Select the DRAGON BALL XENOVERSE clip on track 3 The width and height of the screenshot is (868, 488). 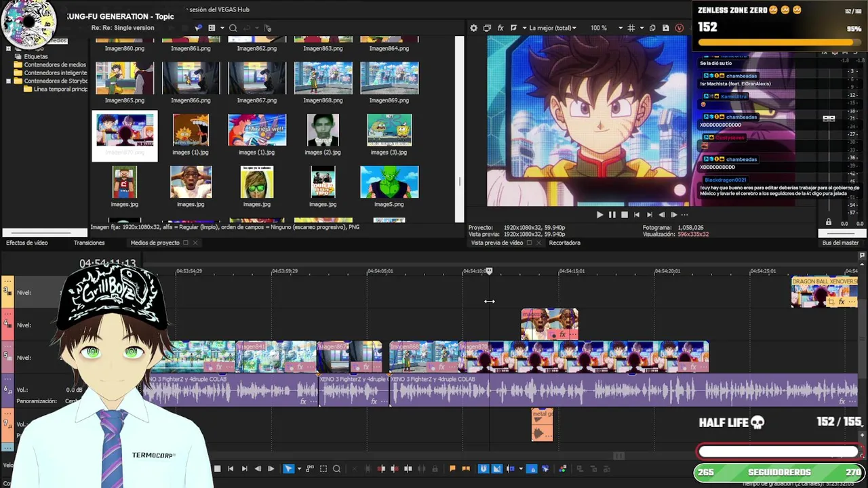click(x=824, y=292)
